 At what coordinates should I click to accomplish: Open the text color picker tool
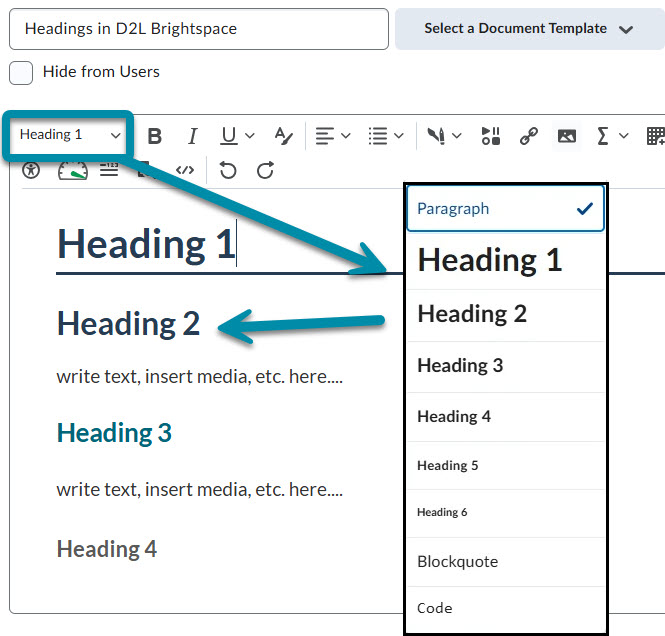[x=283, y=136]
